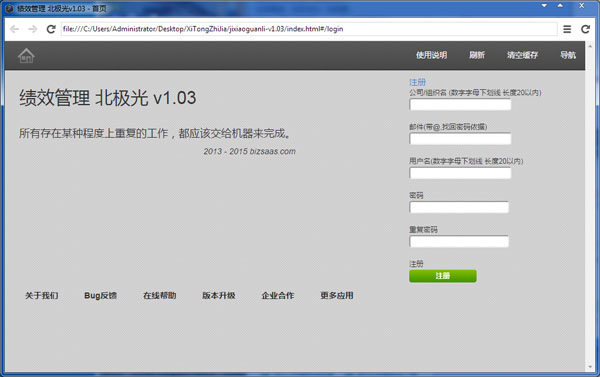Open 导航 menu in the header
This screenshot has height=377, width=600.
coord(568,55)
